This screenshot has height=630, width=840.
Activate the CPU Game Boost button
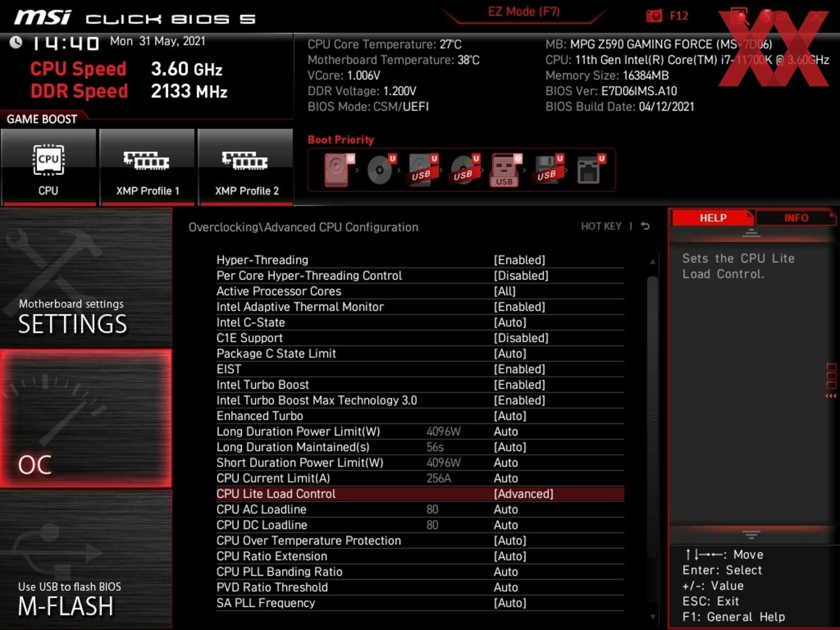click(x=48, y=167)
